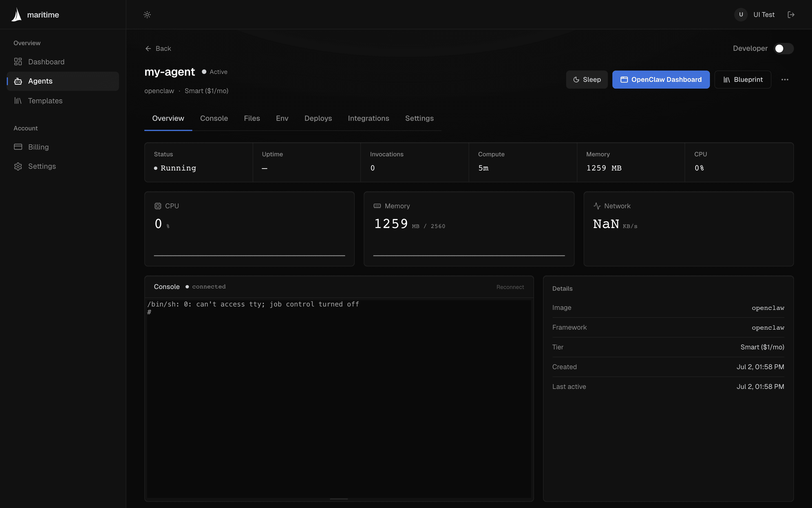
Task: Open the Deploys tab
Action: (318, 118)
